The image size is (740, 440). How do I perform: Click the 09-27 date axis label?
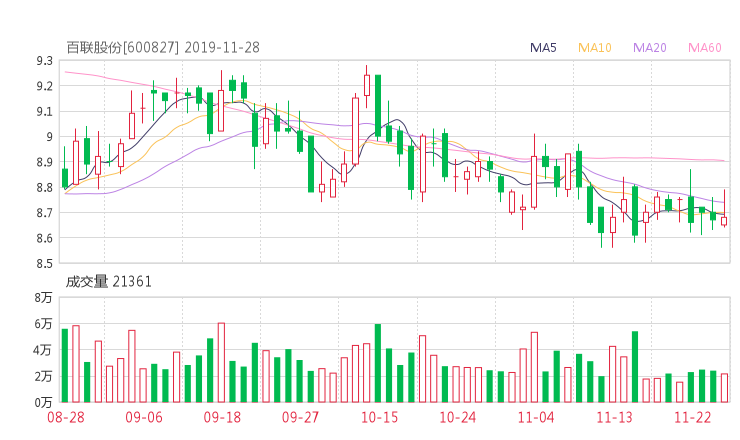coord(301,417)
